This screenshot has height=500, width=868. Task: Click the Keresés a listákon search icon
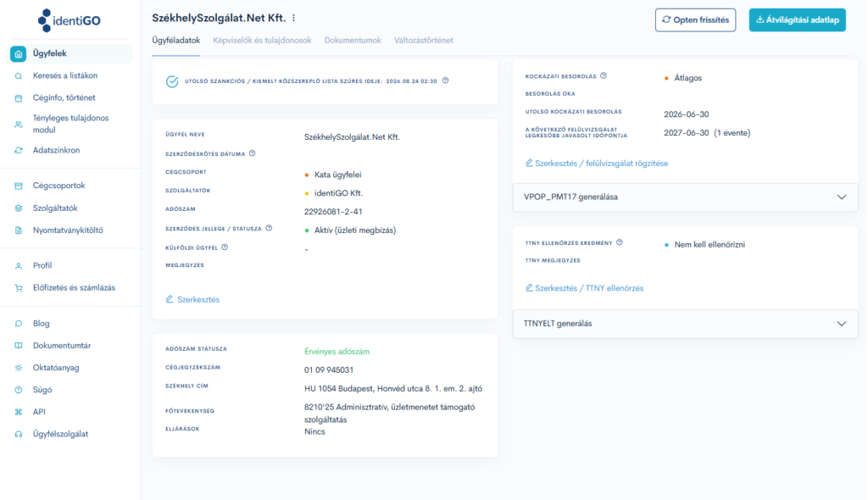[x=19, y=76]
